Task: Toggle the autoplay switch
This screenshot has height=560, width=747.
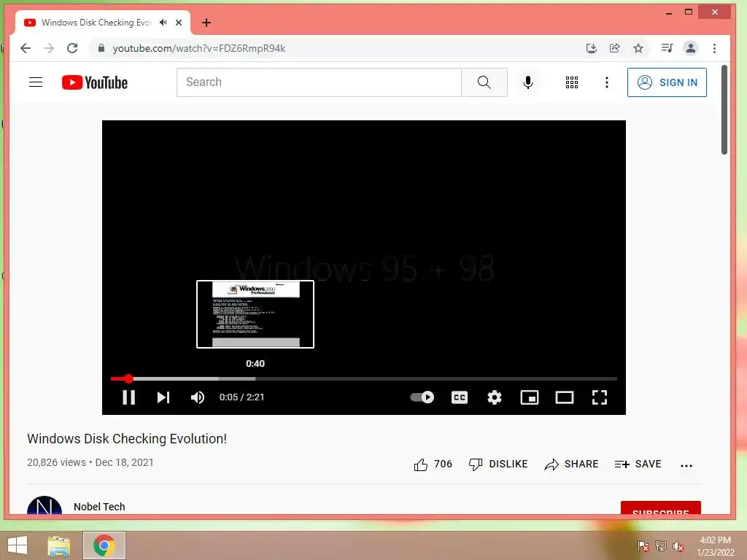Action: pyautogui.click(x=422, y=397)
